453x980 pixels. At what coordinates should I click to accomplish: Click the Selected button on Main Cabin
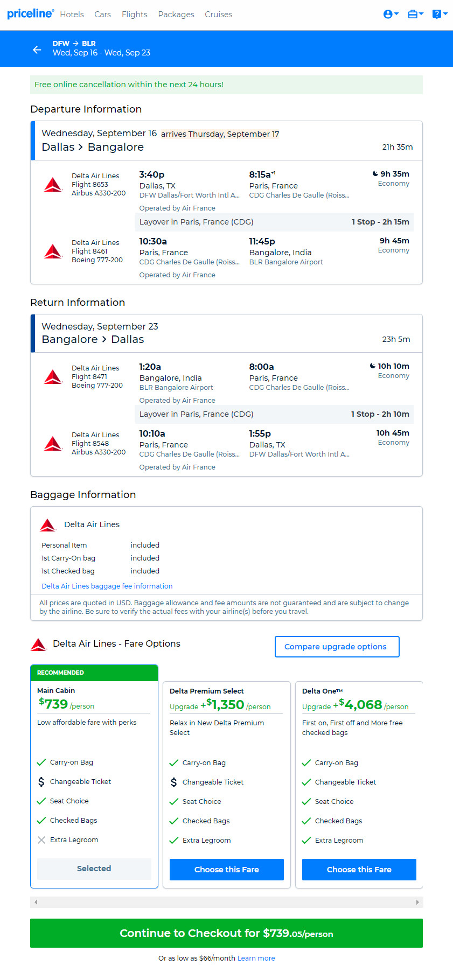pyautogui.click(x=94, y=869)
